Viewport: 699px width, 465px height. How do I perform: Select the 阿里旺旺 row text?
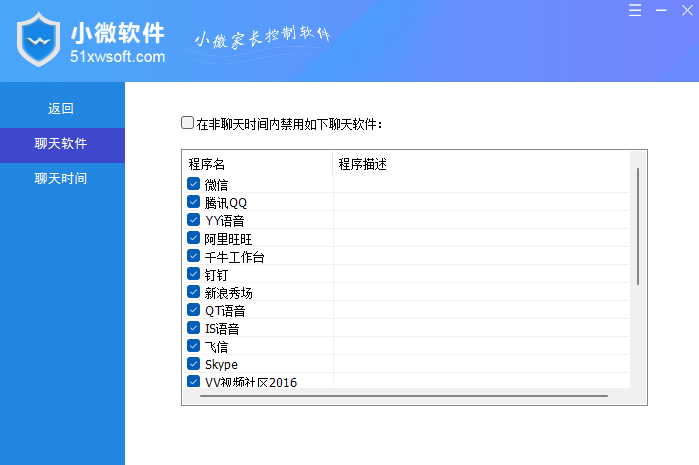pyautogui.click(x=228, y=239)
